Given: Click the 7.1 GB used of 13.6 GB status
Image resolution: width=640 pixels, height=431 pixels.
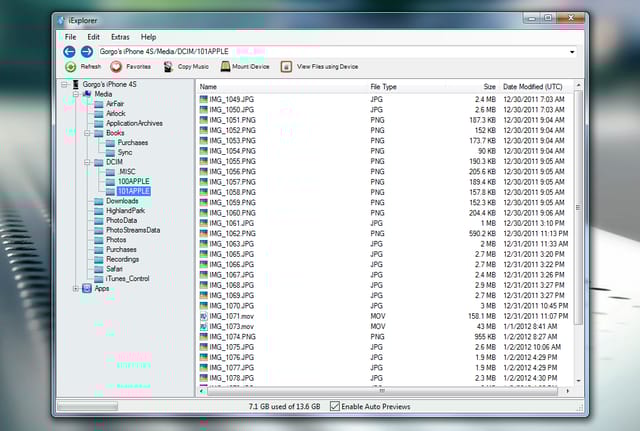Looking at the screenshot, I should coord(284,407).
